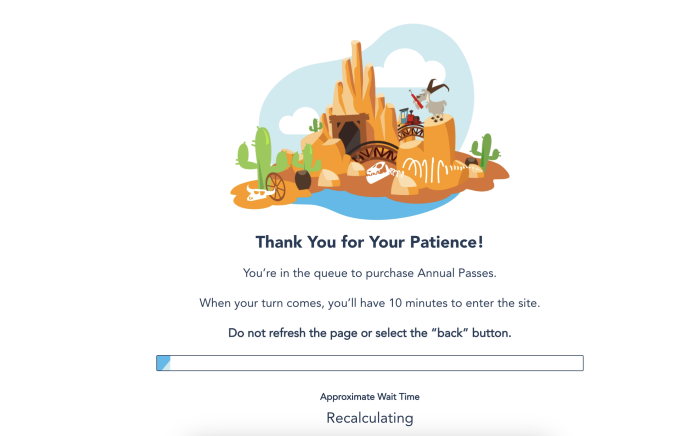Click the Recalculating wait time text
700x436 pixels.
[x=370, y=418]
